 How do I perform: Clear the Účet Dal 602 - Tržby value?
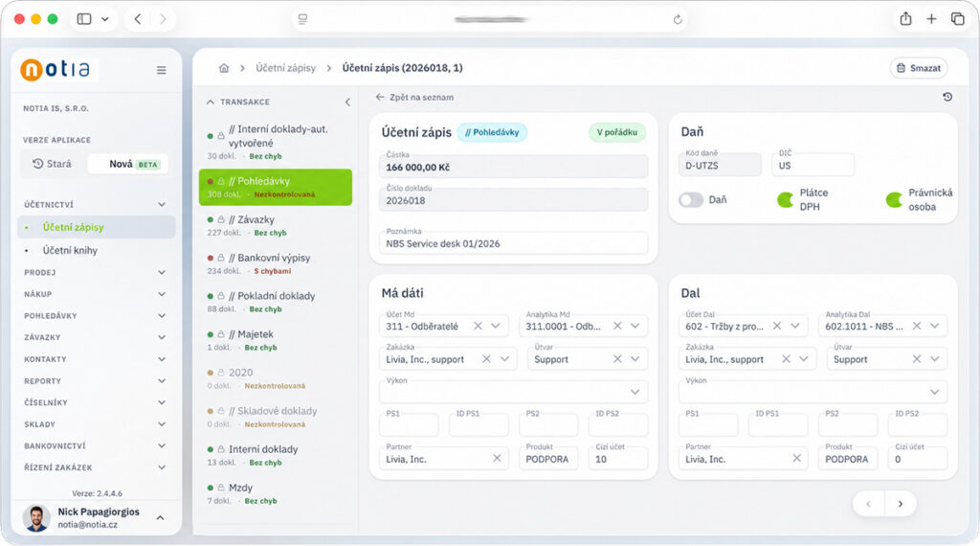point(776,326)
